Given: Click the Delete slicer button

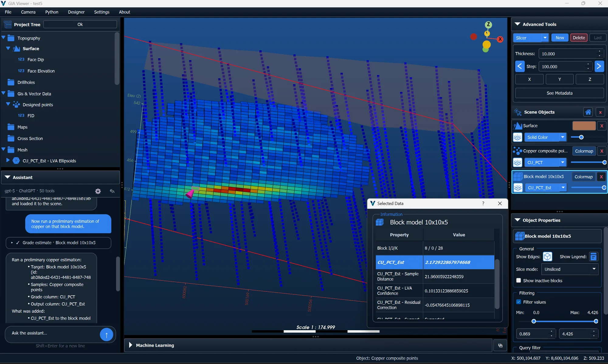Looking at the screenshot, I should [579, 38].
